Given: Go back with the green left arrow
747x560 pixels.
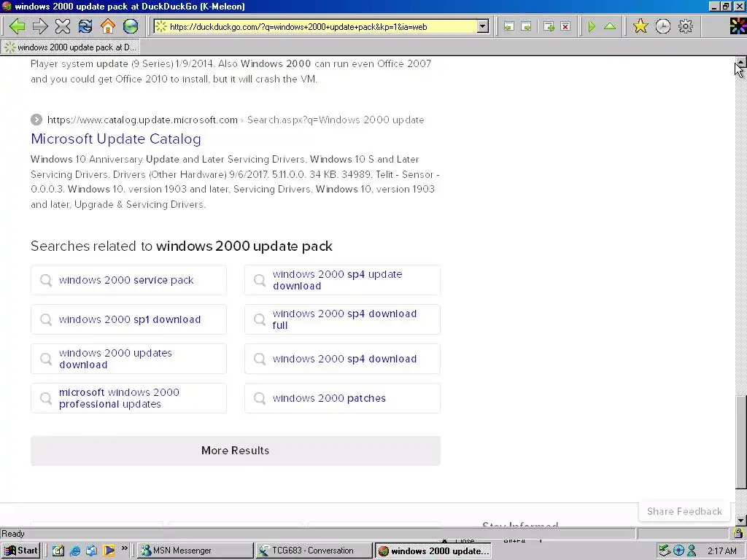Looking at the screenshot, I should pyautogui.click(x=18, y=26).
